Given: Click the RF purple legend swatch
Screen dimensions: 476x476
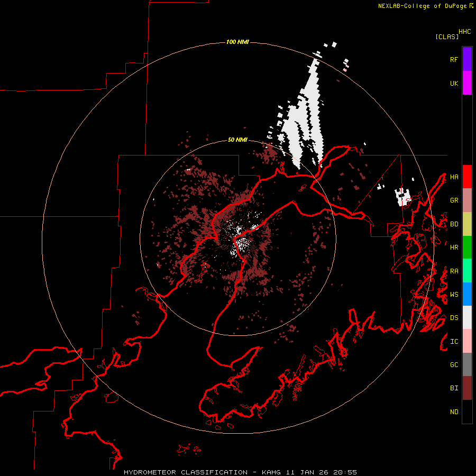Looking at the screenshot, I should pos(467,59).
